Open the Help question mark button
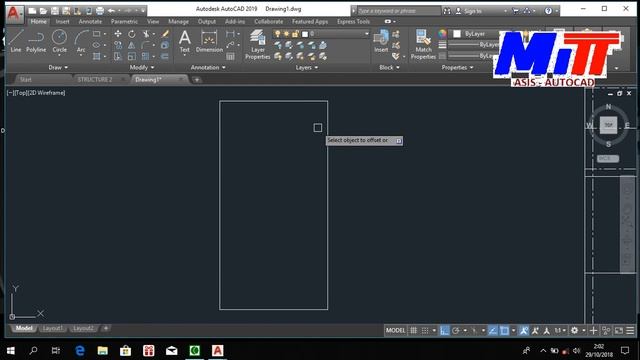This screenshot has height=360, width=640. coord(548,11)
